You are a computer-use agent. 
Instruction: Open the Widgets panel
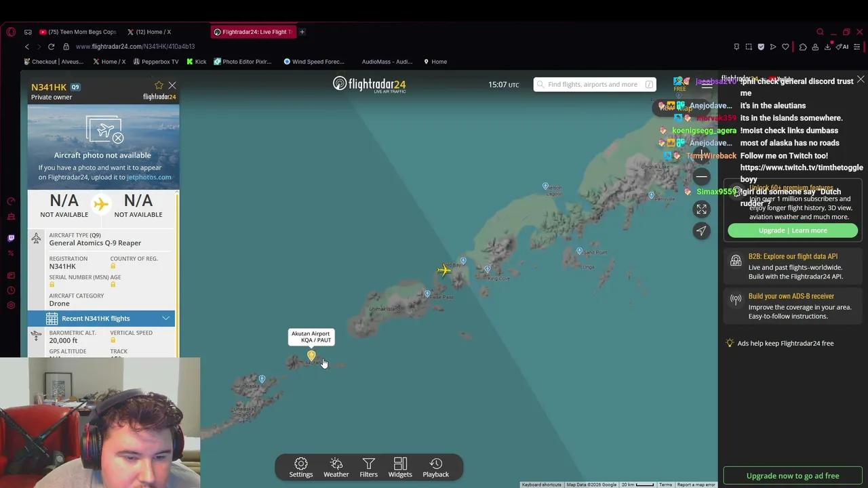tap(400, 468)
